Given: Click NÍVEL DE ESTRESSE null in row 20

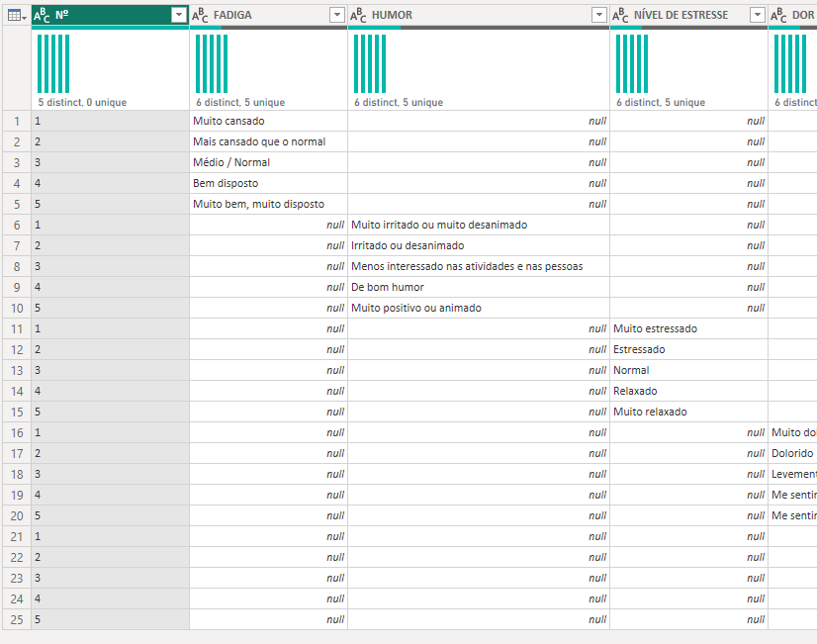Looking at the screenshot, I should point(688,515).
